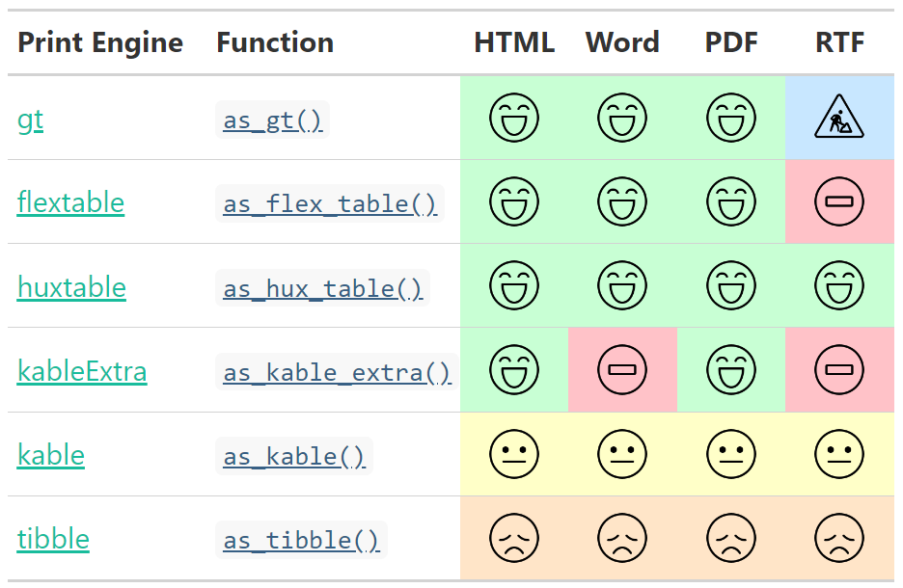Screen dimensions: 903x588
Task: Open the as_flex_table() function reference
Action: pyautogui.click(x=329, y=204)
